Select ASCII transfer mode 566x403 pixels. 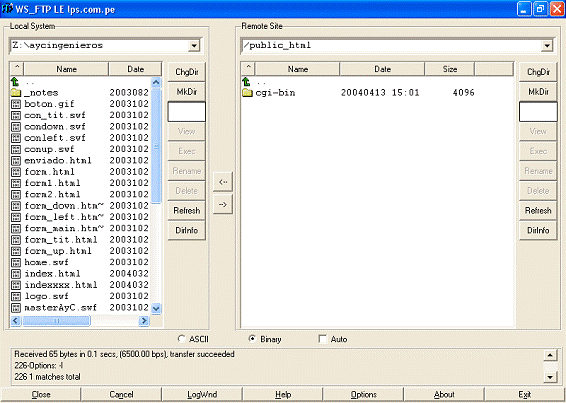[x=182, y=339]
